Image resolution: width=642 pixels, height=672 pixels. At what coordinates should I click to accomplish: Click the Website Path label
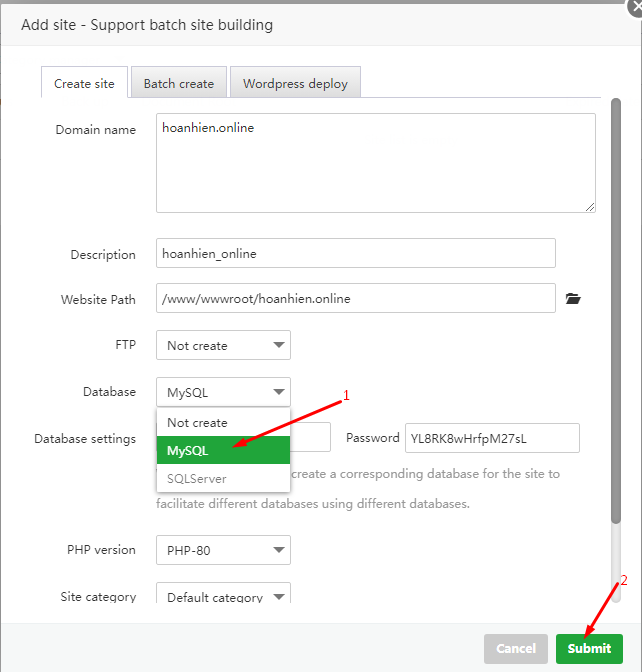(x=98, y=299)
